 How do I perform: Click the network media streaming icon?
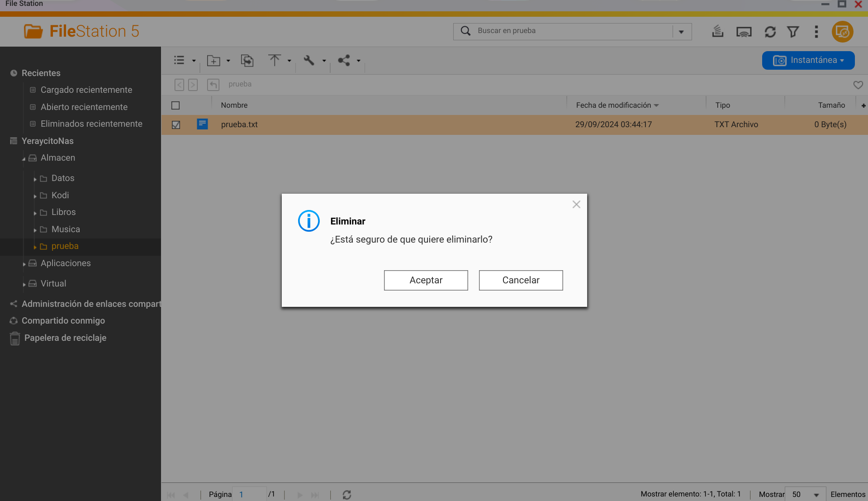coord(744,32)
